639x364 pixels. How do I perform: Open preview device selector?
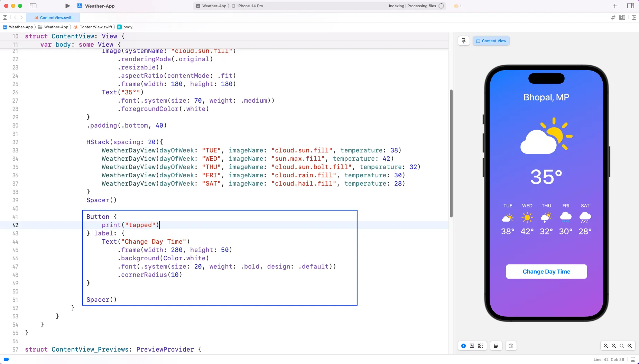click(511, 346)
